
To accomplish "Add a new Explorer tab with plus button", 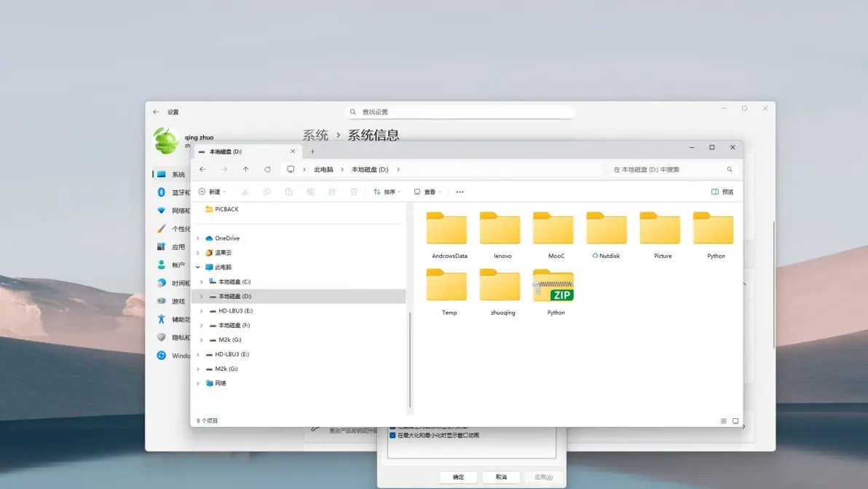I will [312, 152].
